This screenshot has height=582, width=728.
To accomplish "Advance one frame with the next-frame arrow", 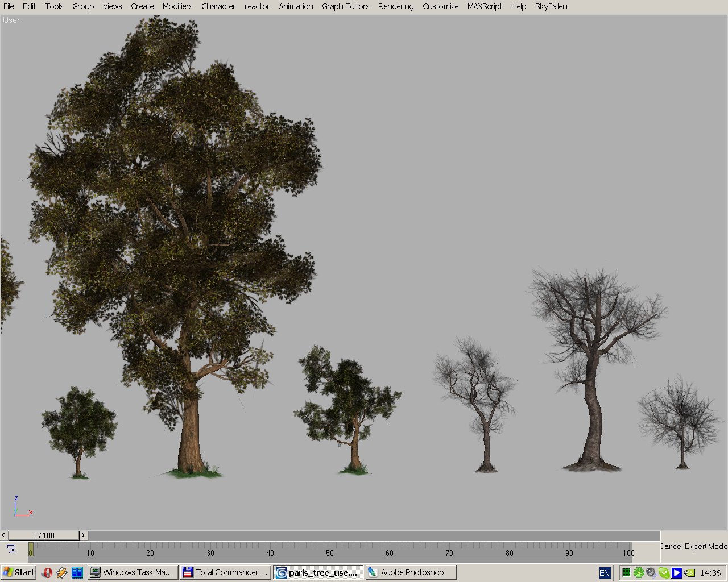I will [x=83, y=535].
